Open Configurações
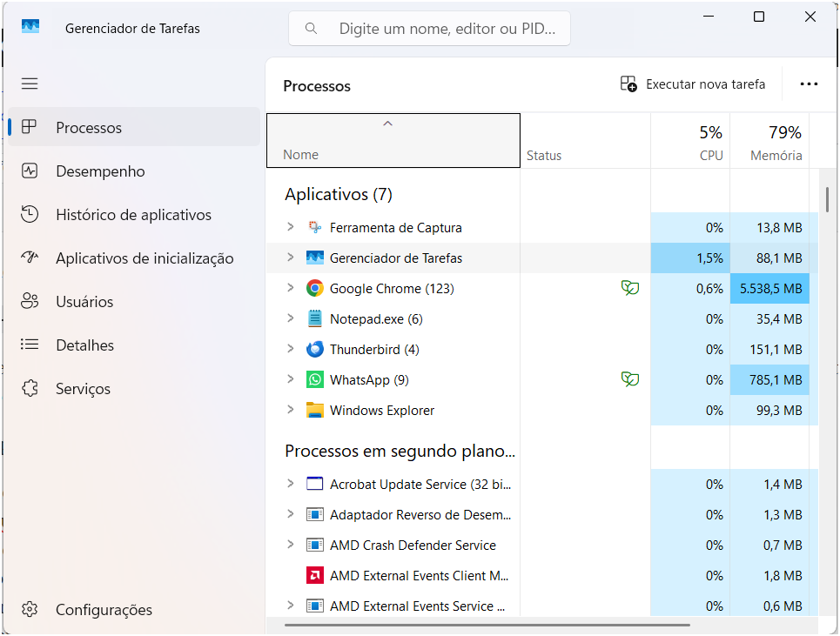 tap(134, 609)
